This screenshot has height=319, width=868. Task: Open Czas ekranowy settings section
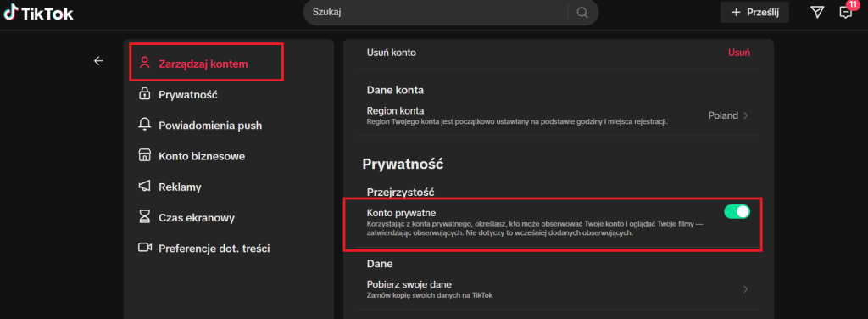[x=197, y=218]
